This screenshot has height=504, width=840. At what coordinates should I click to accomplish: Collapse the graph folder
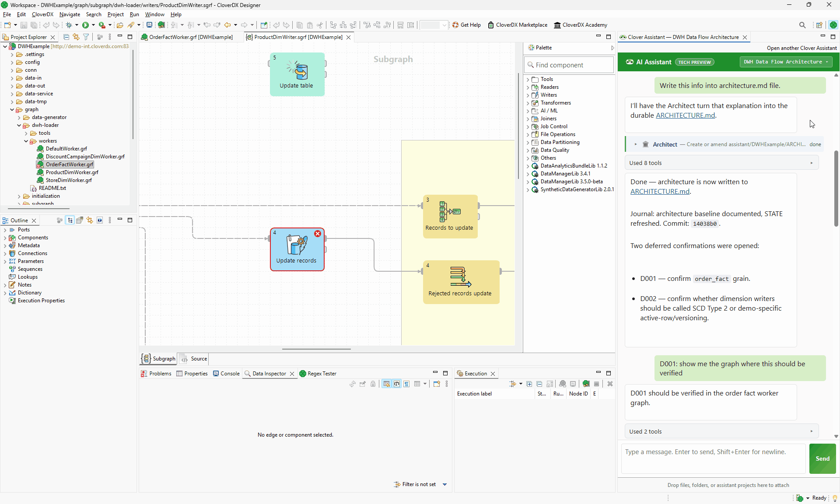12,110
